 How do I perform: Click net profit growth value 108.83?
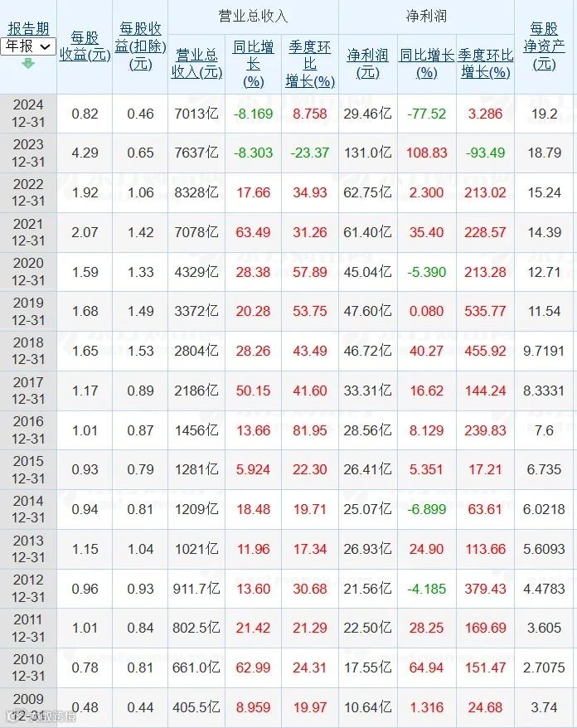tap(427, 153)
